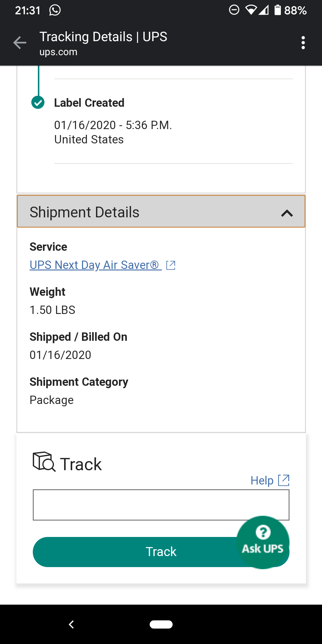Tap the Do Not Disturb status icon
The width and height of the screenshot is (322, 644).
(x=234, y=10)
